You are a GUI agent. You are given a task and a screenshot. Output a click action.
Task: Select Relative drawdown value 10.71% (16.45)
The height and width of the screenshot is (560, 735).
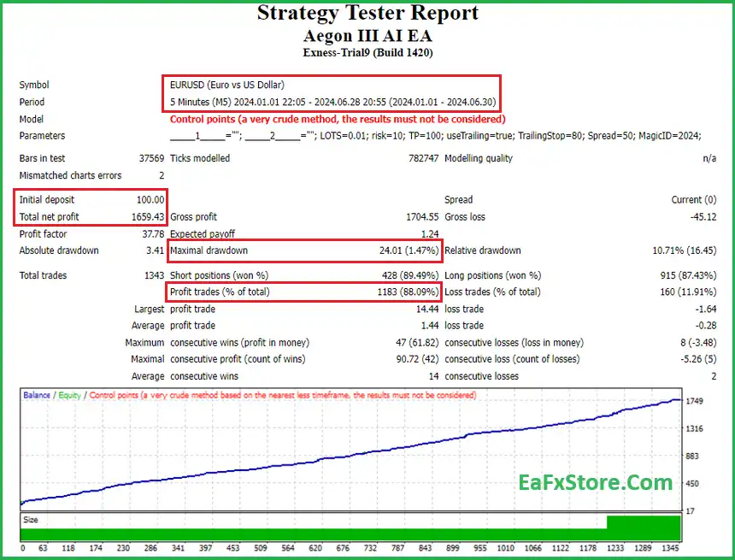[x=685, y=251]
